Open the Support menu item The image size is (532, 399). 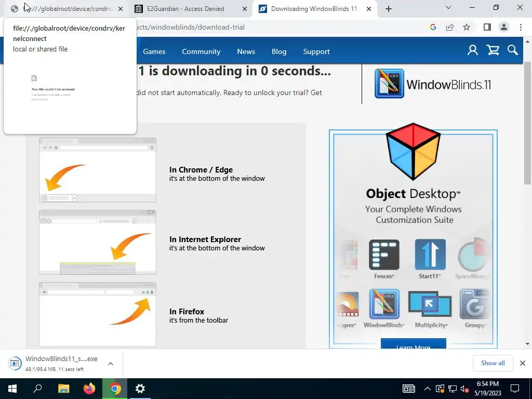(316, 51)
